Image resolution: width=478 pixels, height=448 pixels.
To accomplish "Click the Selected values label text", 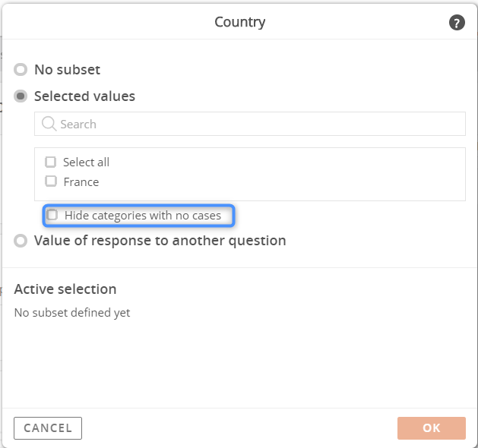I will coord(85,96).
